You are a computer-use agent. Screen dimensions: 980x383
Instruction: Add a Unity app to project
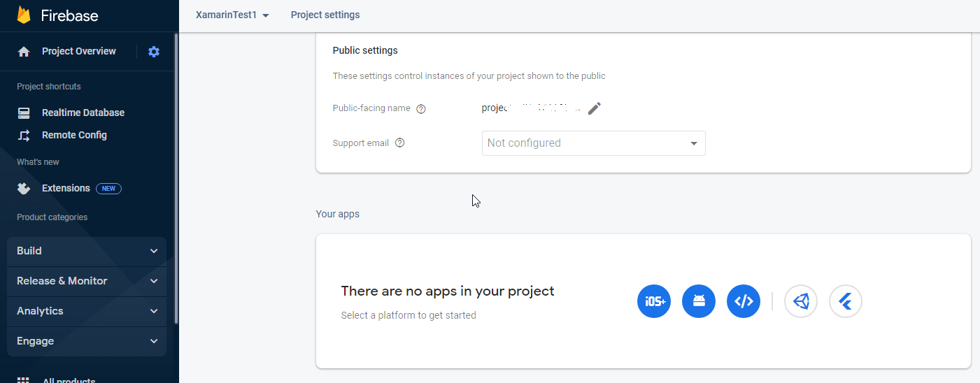tap(801, 301)
